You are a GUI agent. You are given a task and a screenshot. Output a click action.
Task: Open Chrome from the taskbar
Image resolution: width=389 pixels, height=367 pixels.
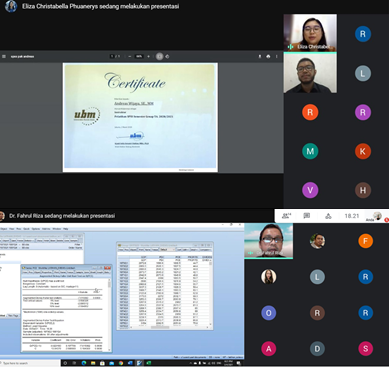pos(121,363)
